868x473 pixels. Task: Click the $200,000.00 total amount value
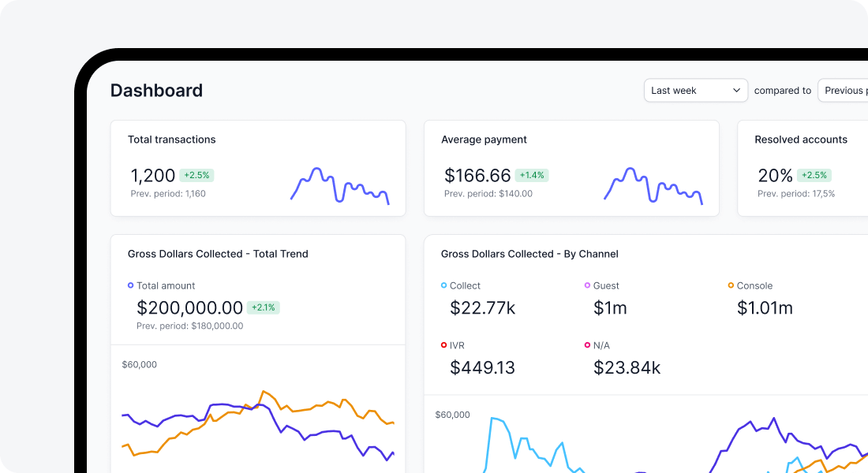[x=189, y=307]
